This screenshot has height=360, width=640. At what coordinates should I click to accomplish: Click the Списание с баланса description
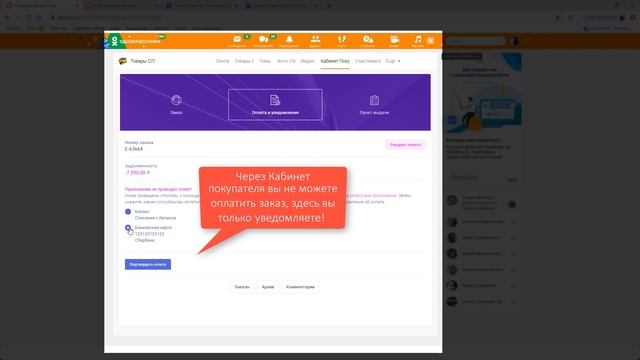156,218
